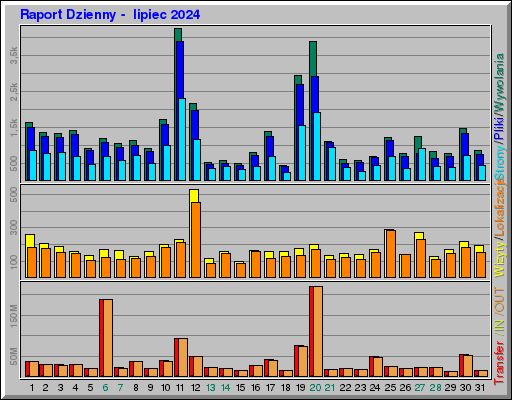
Task: Click green day "27" on the x-axis
Action: pyautogui.click(x=420, y=388)
